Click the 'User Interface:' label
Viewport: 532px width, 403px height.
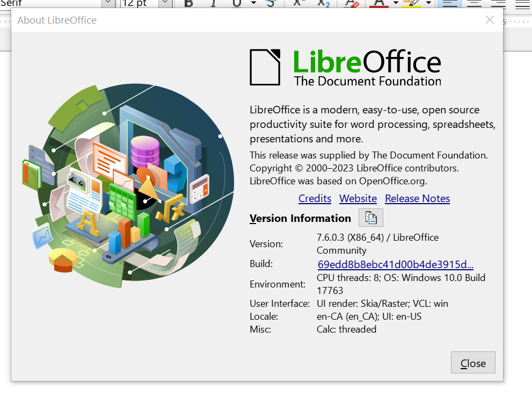coord(280,303)
